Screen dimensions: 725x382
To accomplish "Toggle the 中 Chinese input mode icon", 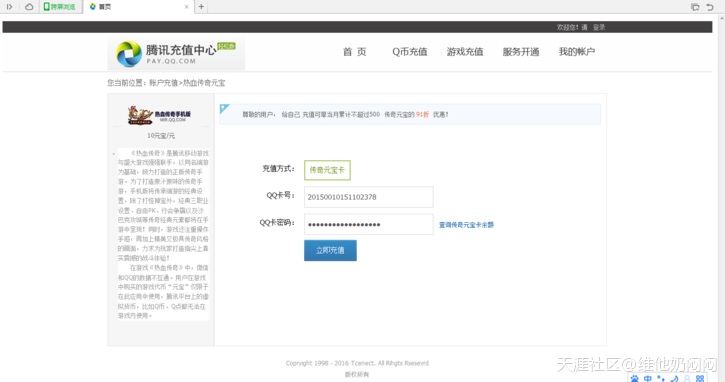I will click(648, 379).
